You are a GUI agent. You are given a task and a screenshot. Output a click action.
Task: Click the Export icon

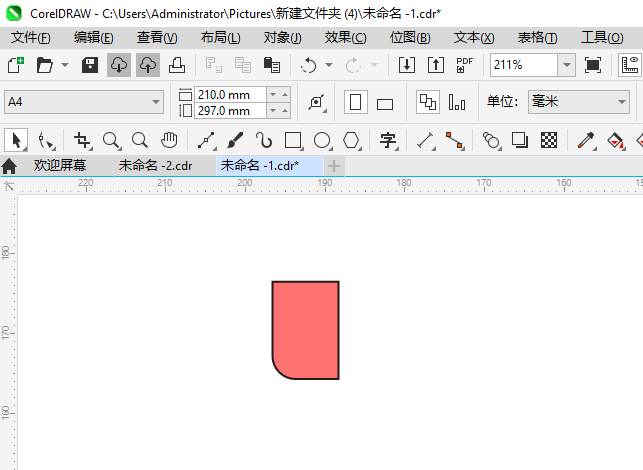(x=436, y=65)
